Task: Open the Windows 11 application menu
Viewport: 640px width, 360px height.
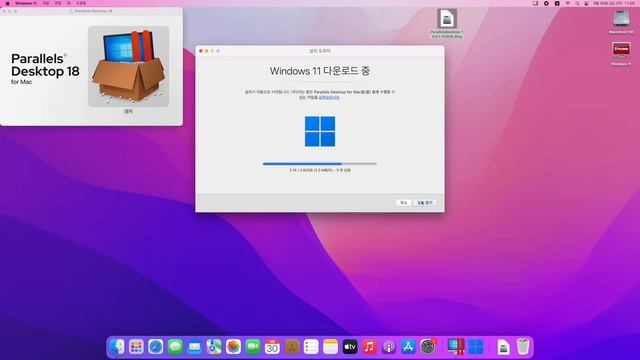Action: (x=26, y=3)
